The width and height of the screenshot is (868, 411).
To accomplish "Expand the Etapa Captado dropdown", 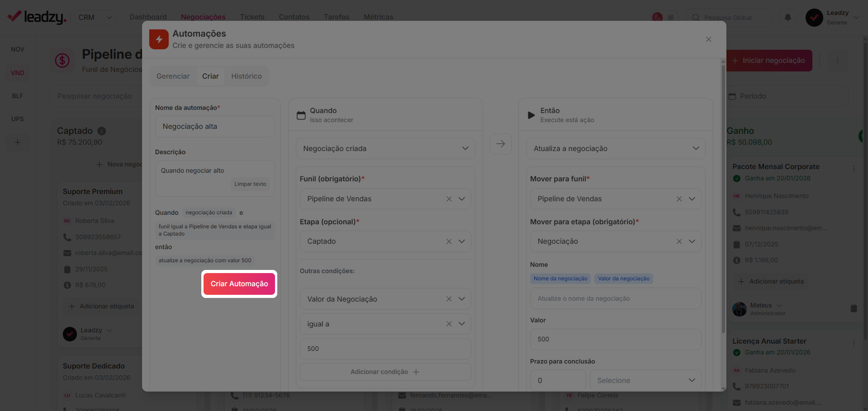I will point(462,241).
